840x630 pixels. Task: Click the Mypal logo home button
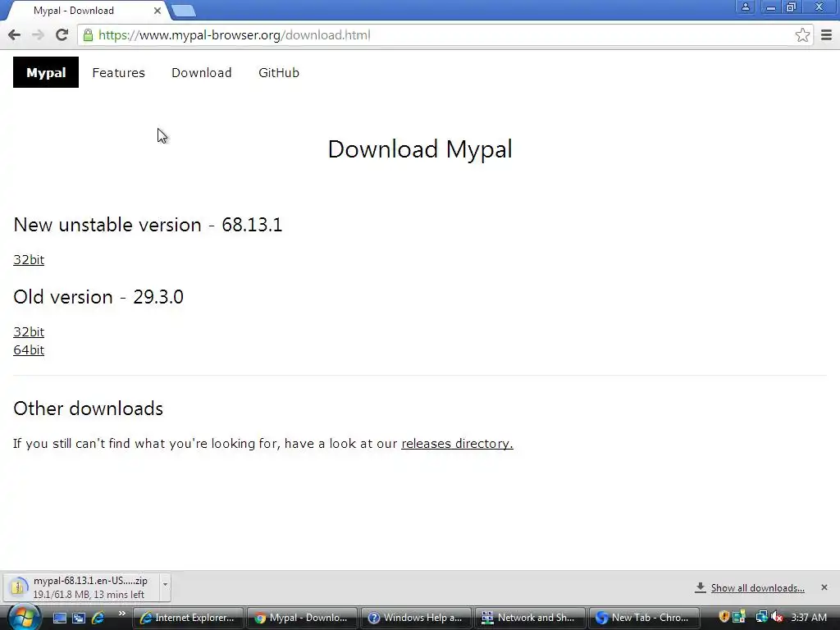[46, 72]
